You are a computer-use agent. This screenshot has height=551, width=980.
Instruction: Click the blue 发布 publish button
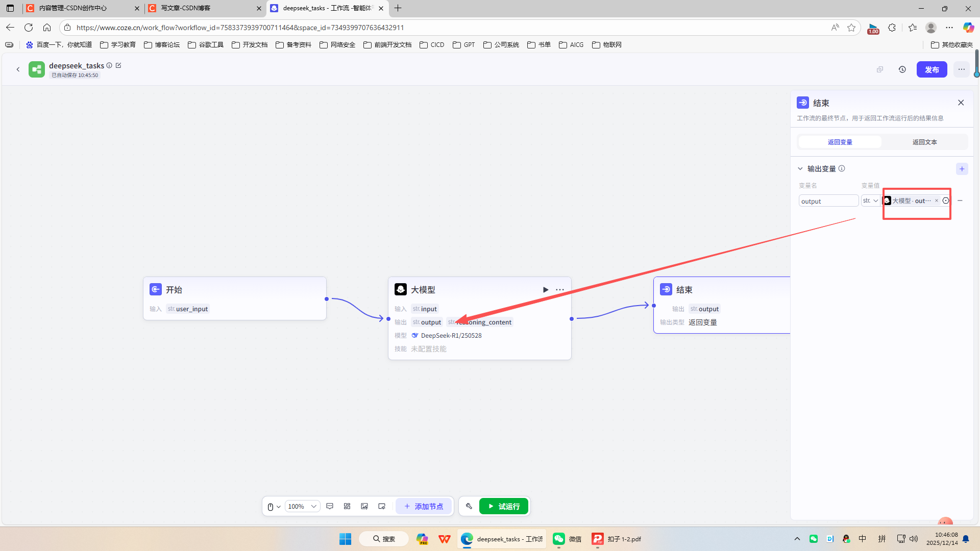click(x=932, y=69)
